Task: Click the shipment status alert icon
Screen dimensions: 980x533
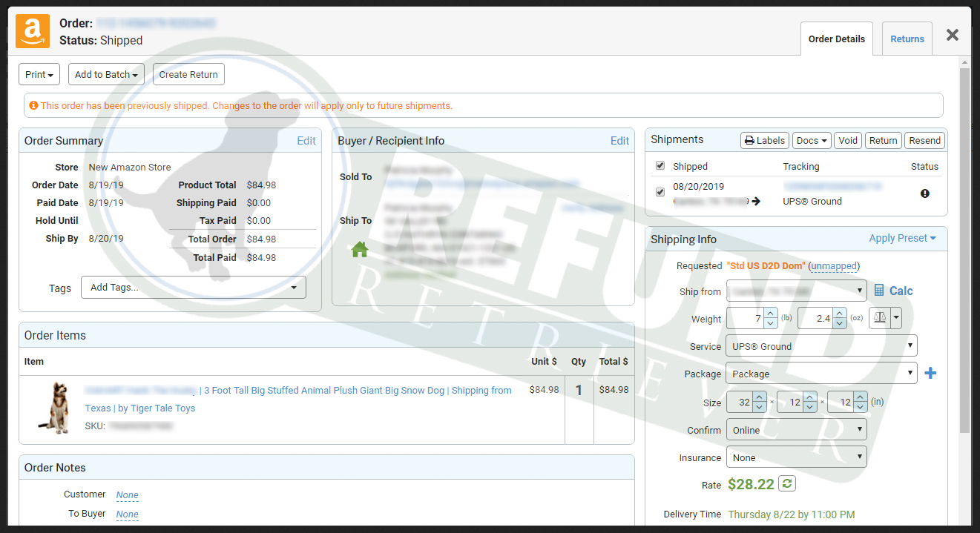Action: [x=924, y=193]
